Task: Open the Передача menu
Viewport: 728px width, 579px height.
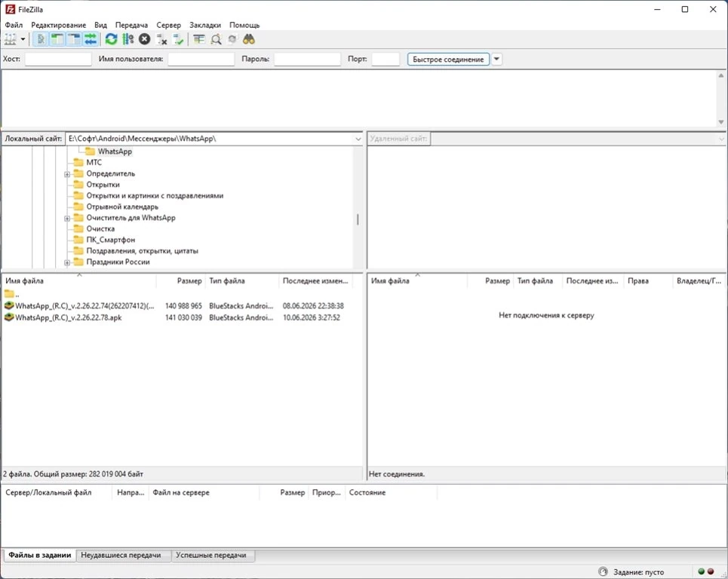Action: click(x=131, y=25)
